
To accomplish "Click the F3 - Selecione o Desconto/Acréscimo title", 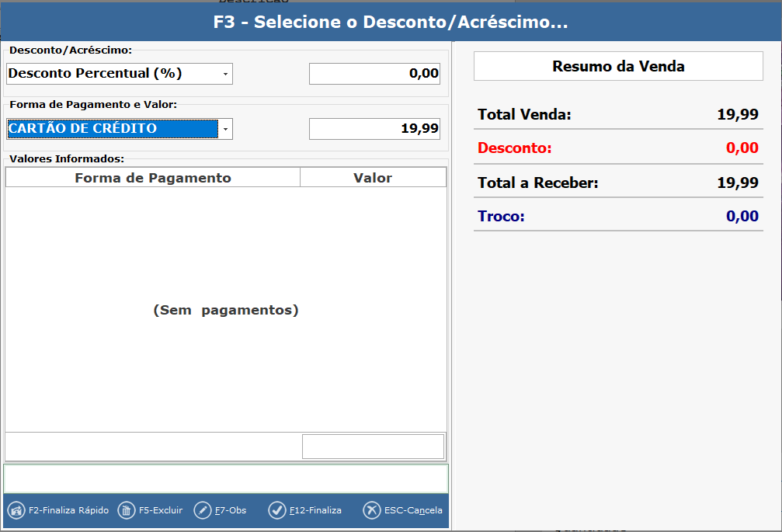I will [391, 22].
